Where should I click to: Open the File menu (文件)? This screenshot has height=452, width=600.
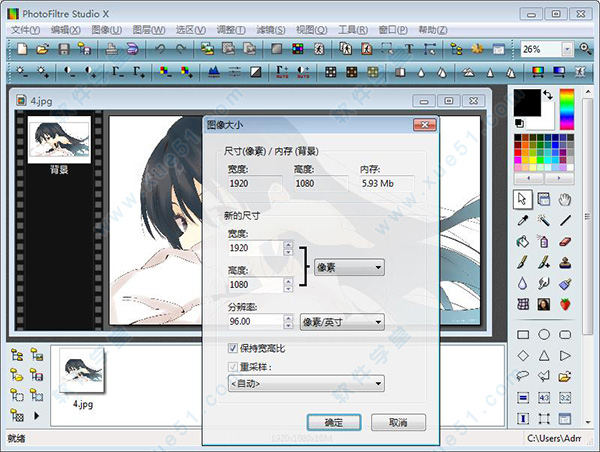pos(25,30)
